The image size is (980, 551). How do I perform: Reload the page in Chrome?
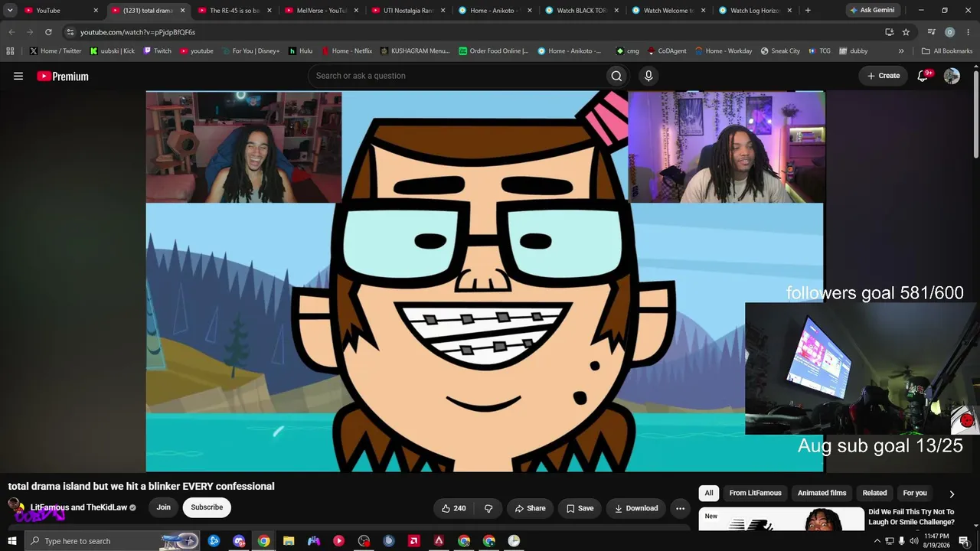point(48,32)
